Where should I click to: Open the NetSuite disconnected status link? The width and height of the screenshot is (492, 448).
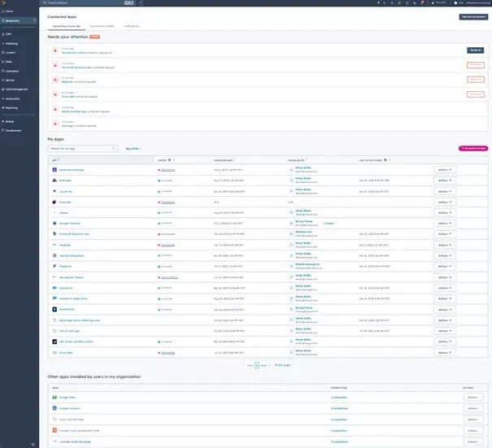pyautogui.click(x=168, y=245)
